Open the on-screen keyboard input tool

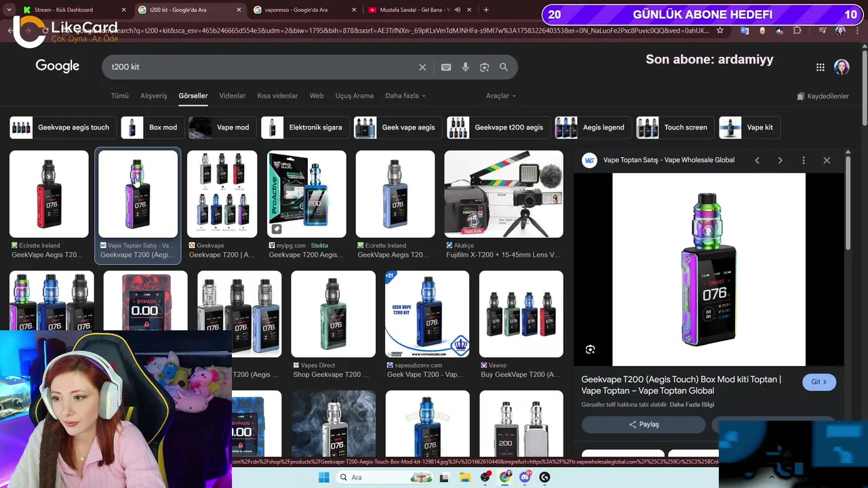click(446, 67)
